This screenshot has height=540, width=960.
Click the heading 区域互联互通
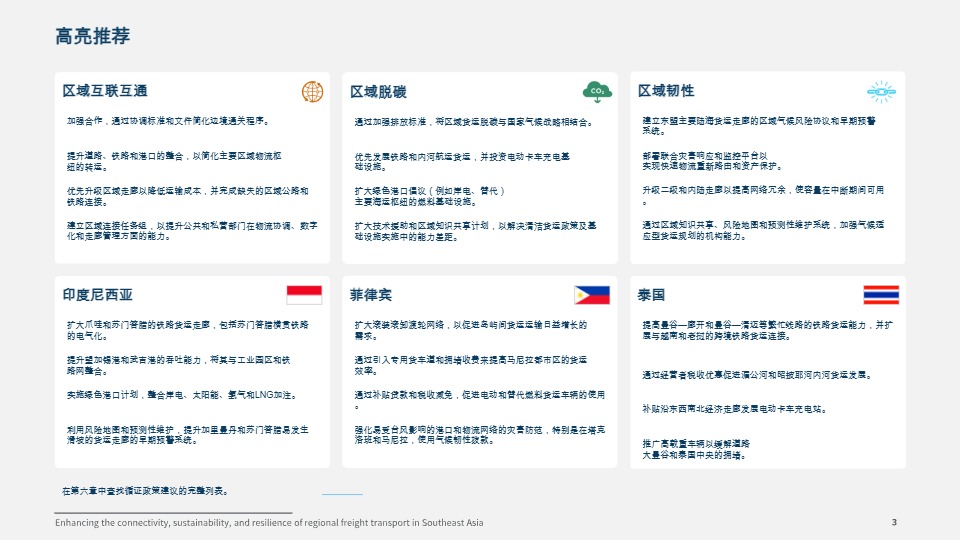point(105,91)
